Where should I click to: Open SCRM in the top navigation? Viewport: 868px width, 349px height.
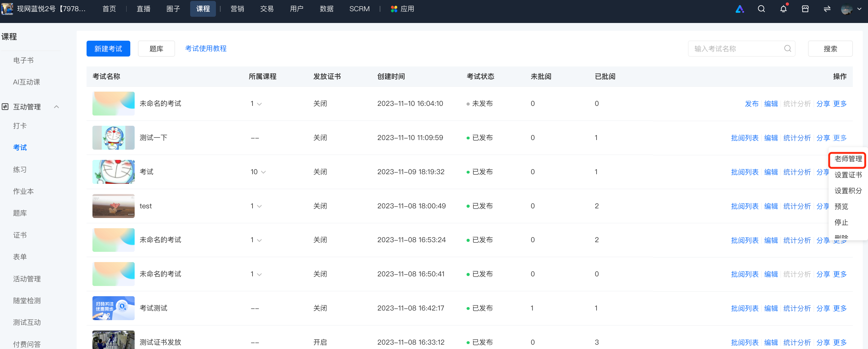tap(359, 9)
